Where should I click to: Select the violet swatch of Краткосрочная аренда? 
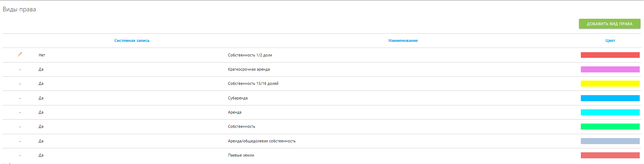click(x=610, y=69)
